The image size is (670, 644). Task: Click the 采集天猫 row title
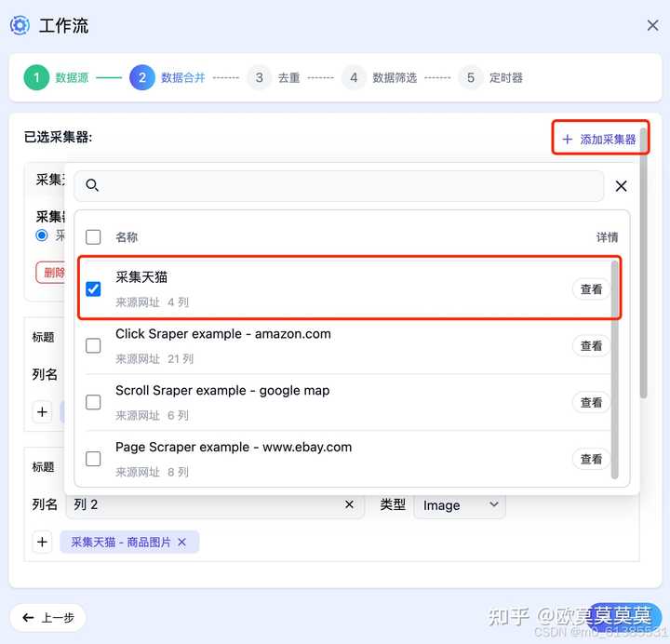point(141,277)
